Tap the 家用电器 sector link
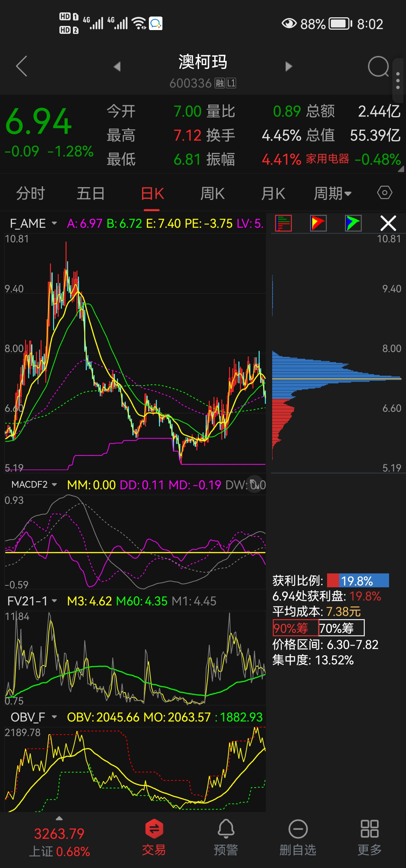 (327, 159)
